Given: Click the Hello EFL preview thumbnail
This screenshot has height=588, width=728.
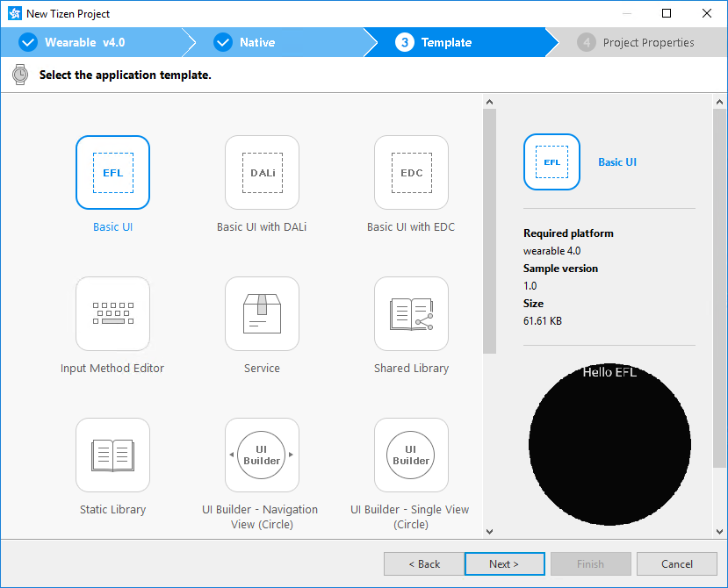Looking at the screenshot, I should (609, 446).
